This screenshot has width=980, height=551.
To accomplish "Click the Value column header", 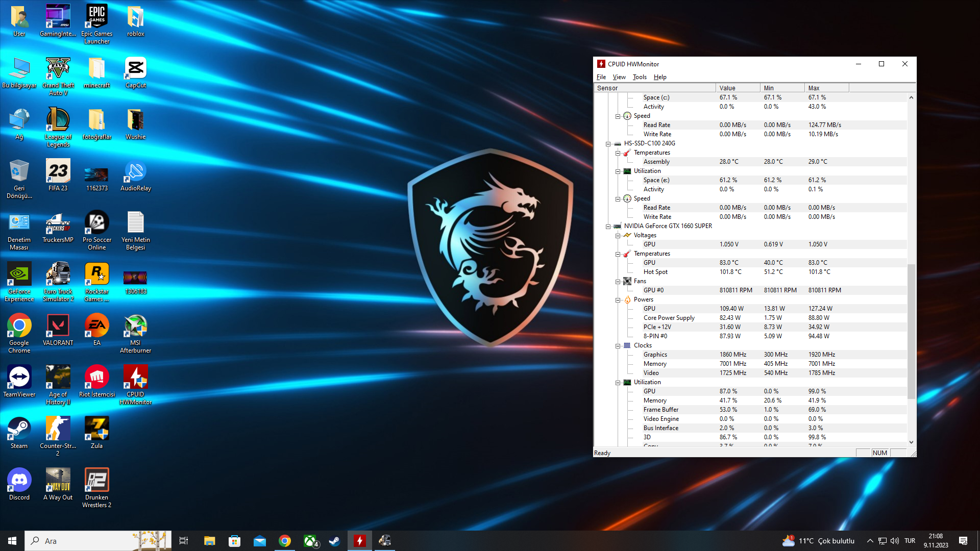I will click(737, 88).
